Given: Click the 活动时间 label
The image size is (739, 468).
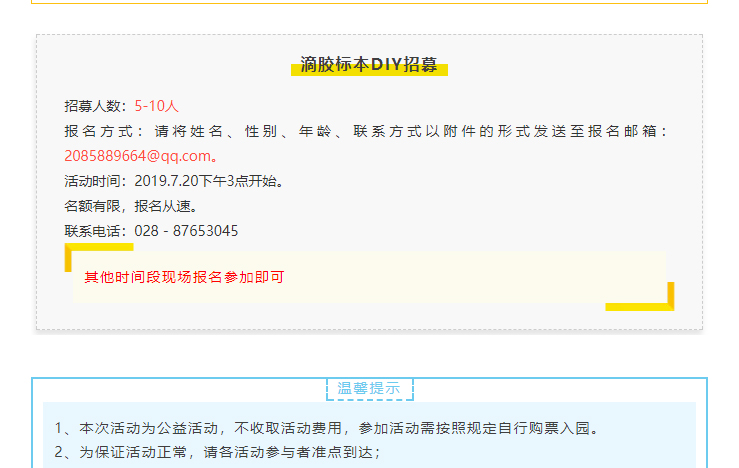Looking at the screenshot, I should point(94,181).
